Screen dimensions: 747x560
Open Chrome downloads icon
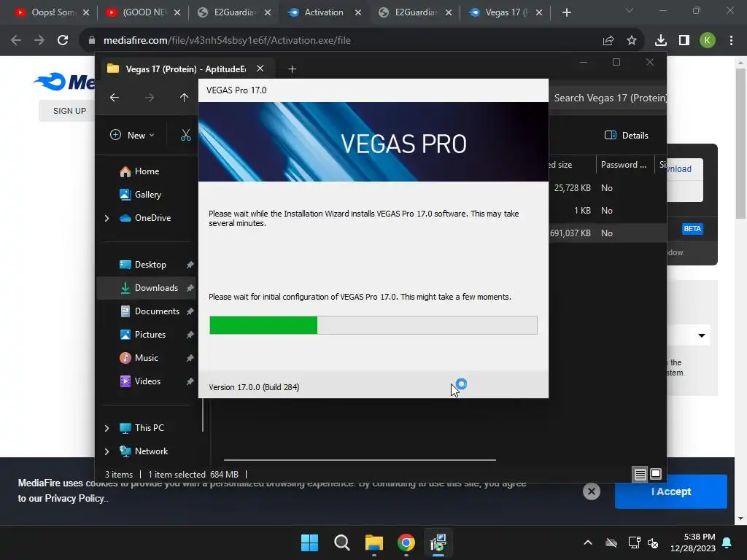coord(660,41)
